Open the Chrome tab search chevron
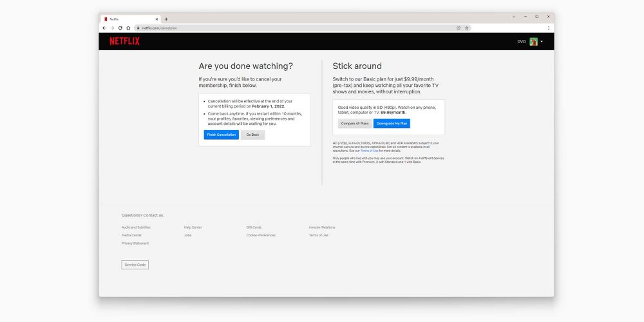The width and height of the screenshot is (644, 322). (513, 16)
